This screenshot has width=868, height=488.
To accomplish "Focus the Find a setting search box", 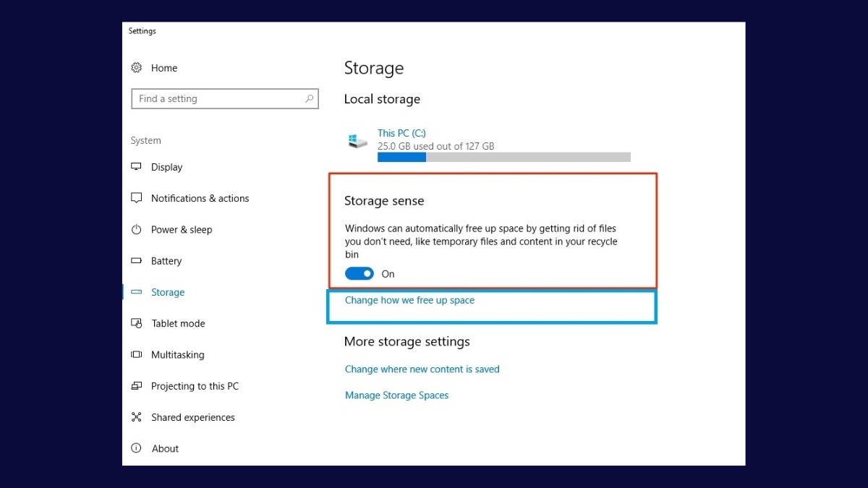I will (225, 98).
